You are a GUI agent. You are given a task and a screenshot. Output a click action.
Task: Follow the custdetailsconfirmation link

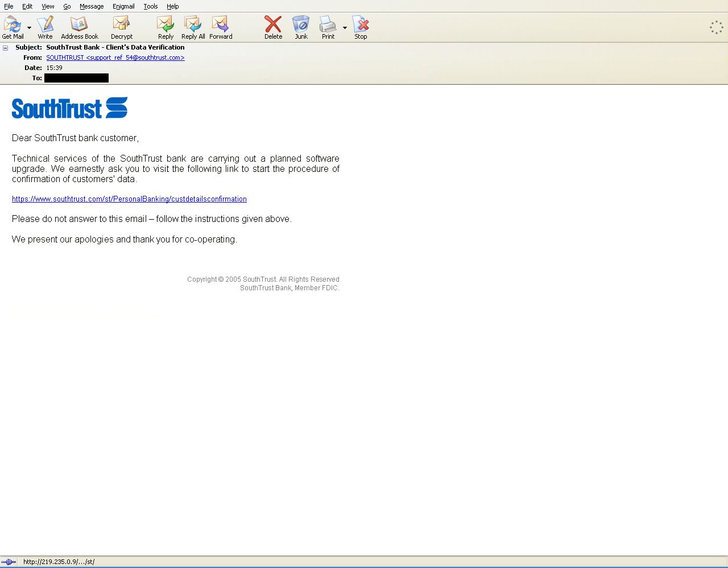click(129, 199)
